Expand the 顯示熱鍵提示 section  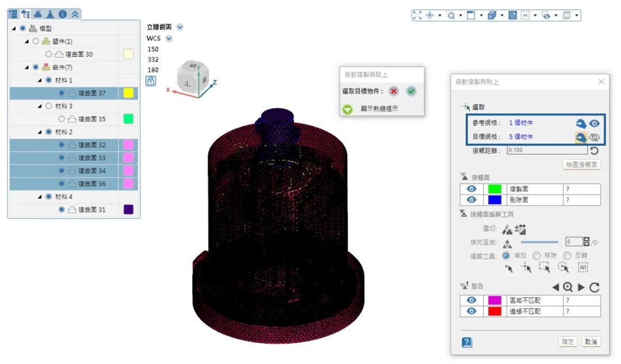click(347, 109)
